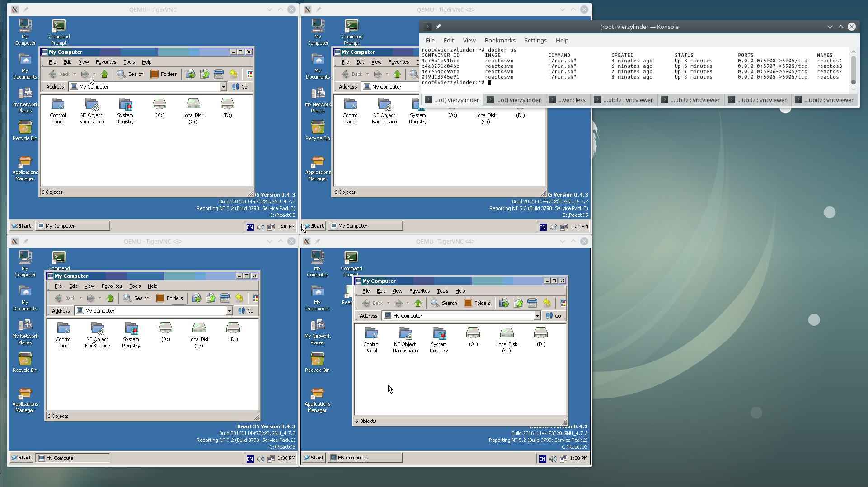This screenshot has height=487, width=868.
Task: Click Konsole terminal scrollbar
Action: click(x=854, y=69)
